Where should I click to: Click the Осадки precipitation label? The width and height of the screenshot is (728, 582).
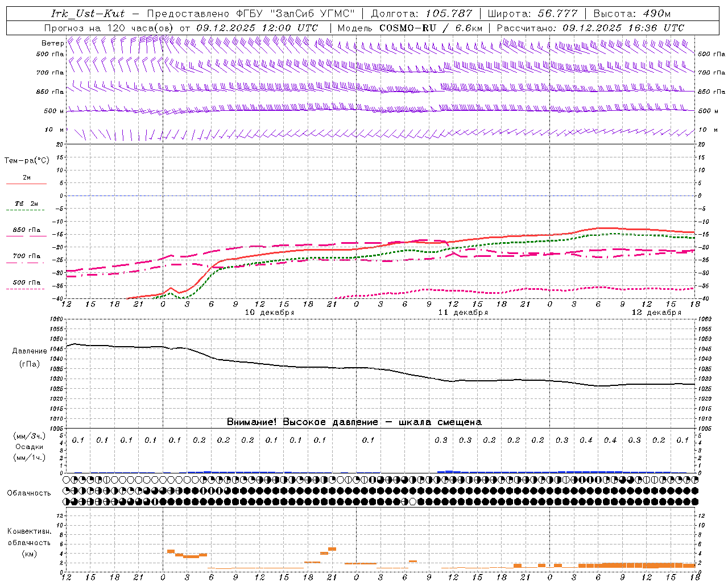pyautogui.click(x=30, y=447)
